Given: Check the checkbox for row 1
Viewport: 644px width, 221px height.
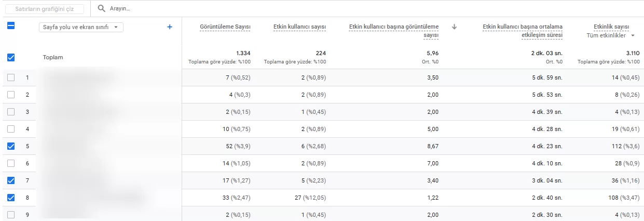Looking at the screenshot, I should pos(11,77).
